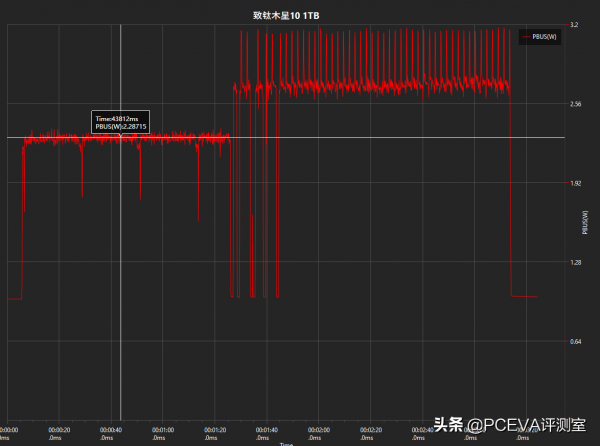Screen dimensions: 600x446
Task: Click the 00:02:20 time axis label
Action: 369,432
